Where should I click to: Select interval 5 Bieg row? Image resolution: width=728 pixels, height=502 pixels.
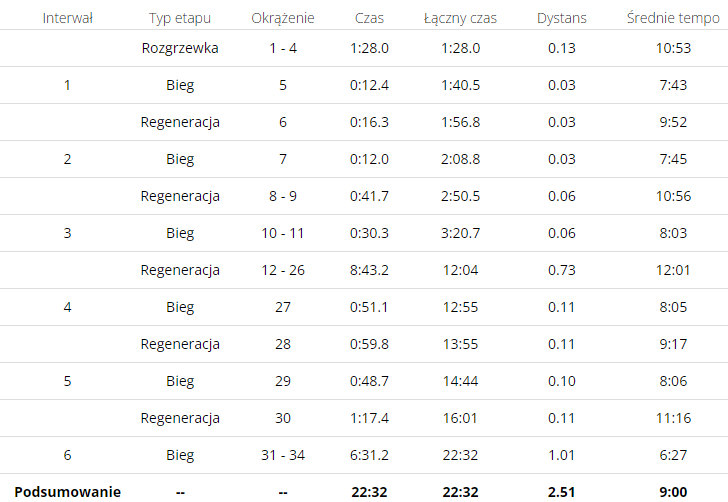pyautogui.click(x=364, y=381)
